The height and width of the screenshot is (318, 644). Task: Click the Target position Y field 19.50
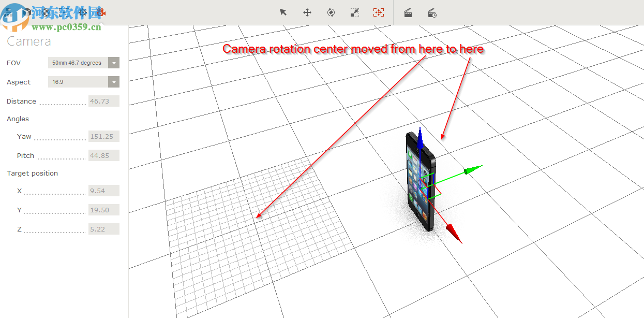pyautogui.click(x=104, y=210)
